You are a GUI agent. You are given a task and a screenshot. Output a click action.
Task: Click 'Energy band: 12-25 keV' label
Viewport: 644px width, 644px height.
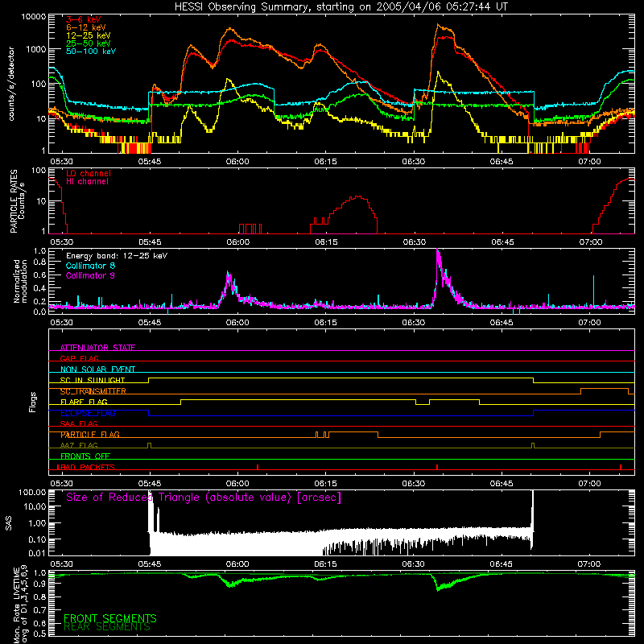click(117, 256)
